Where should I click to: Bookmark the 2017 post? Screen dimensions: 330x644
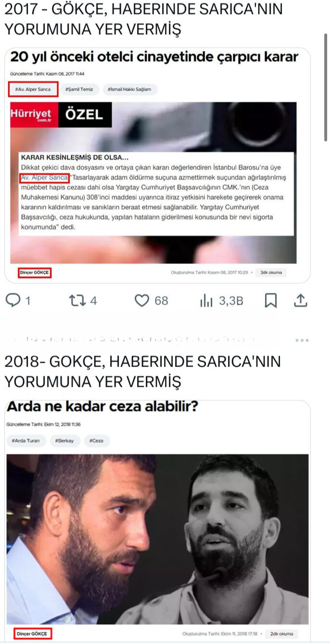(x=271, y=301)
